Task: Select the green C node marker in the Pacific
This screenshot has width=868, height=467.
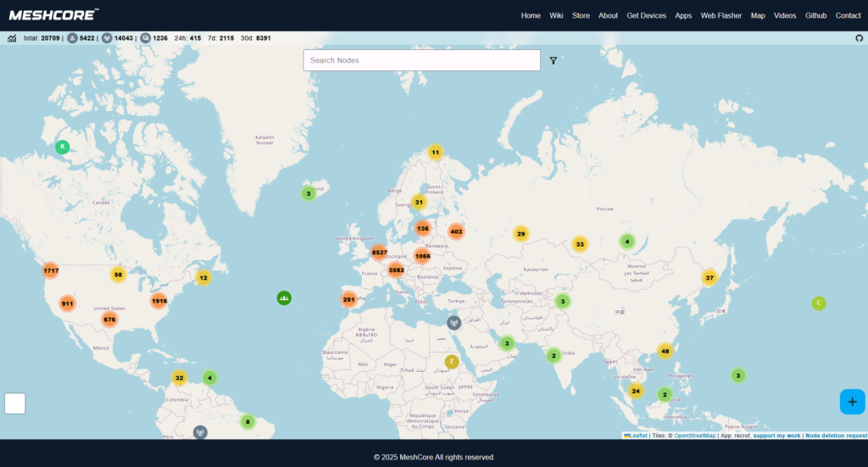Action: click(x=818, y=303)
